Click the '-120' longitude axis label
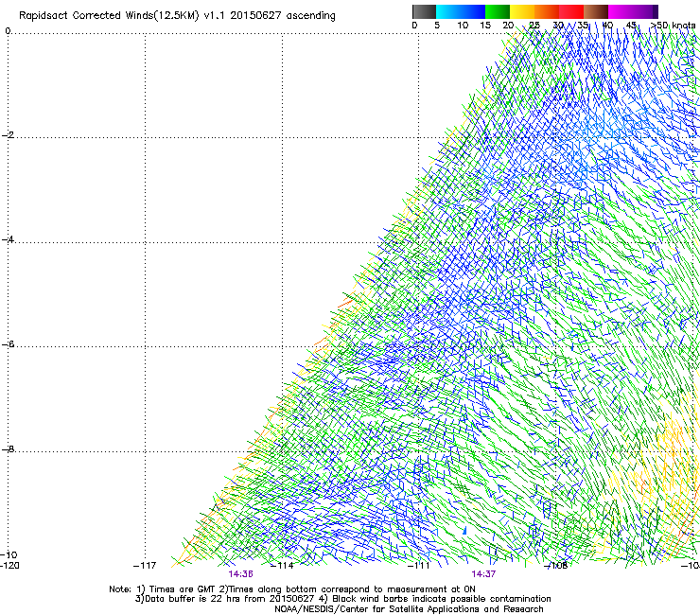Image resolution: width=700 pixels, height=615 pixels. pyautogui.click(x=9, y=566)
